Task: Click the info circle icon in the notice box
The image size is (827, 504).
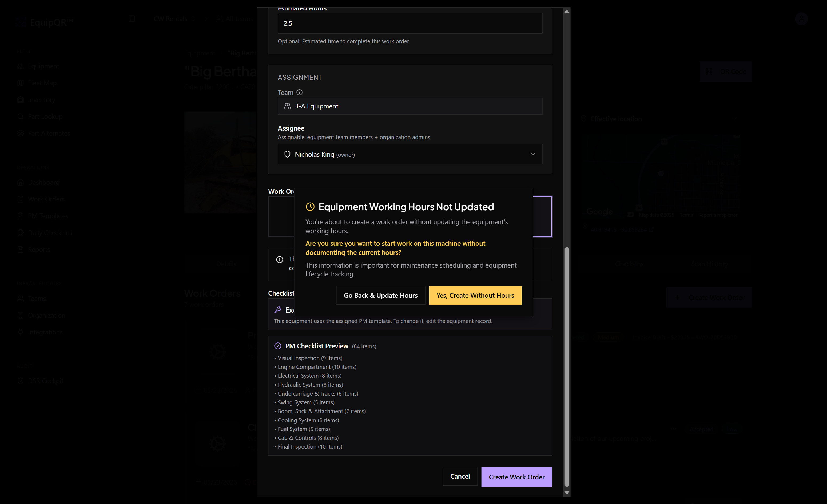Action: [x=280, y=260]
